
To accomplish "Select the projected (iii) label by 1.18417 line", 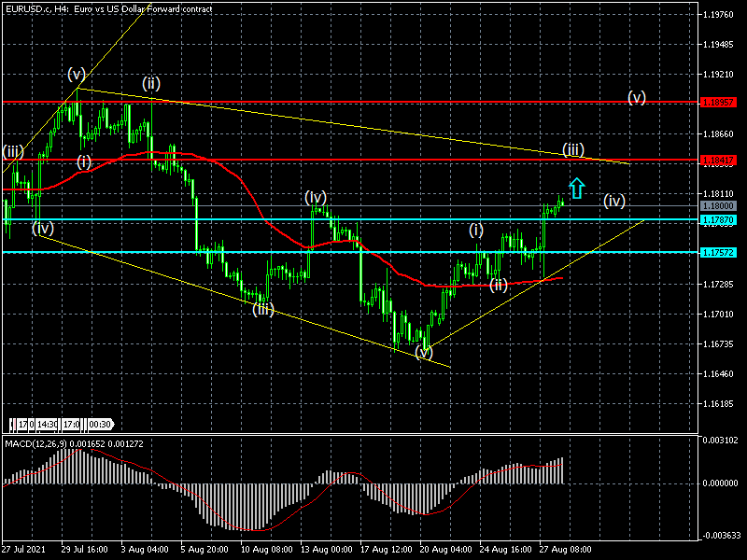I will (x=573, y=149).
